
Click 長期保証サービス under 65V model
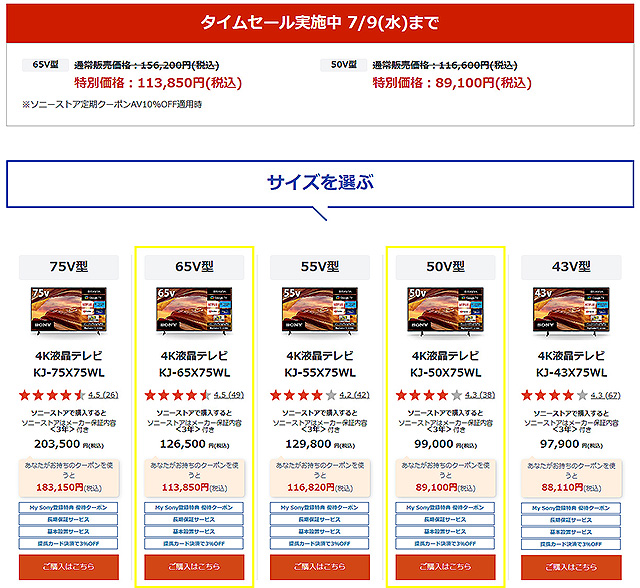[x=194, y=519]
